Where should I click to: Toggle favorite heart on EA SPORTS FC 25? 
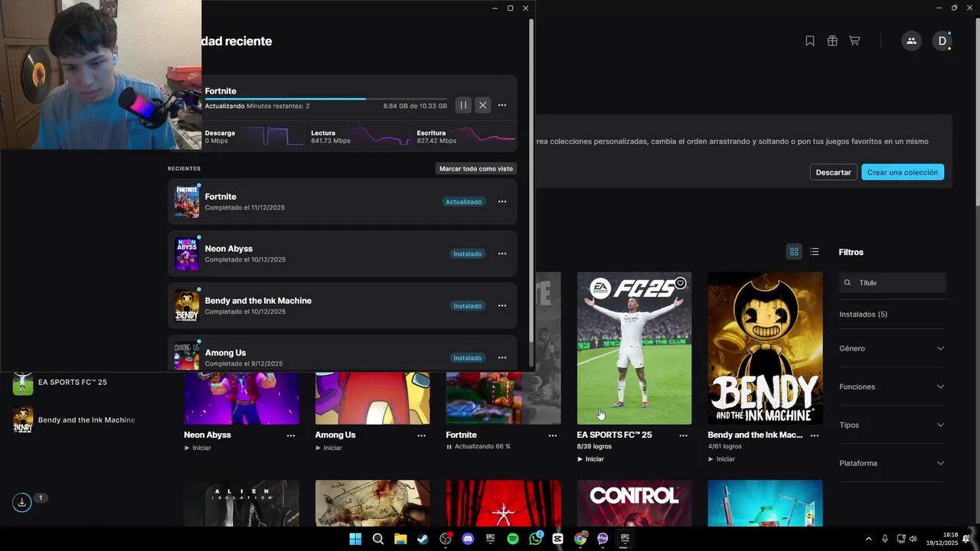(681, 283)
